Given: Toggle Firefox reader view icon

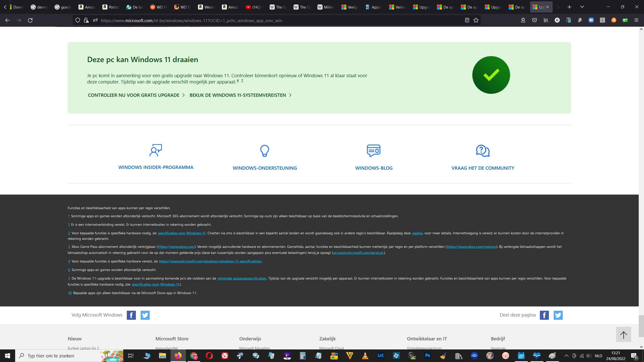Looking at the screenshot, I should click(x=467, y=20).
